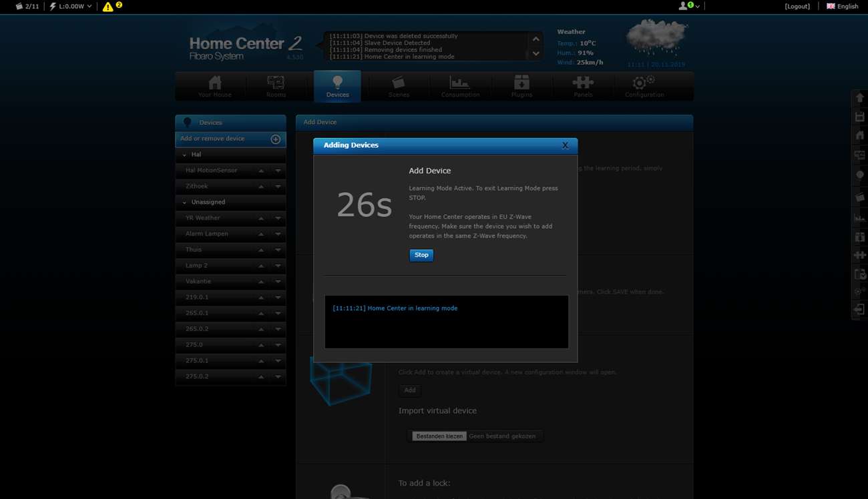The image size is (868, 499).
Task: Click the plus icon beside Add or remove device
Action: (275, 139)
